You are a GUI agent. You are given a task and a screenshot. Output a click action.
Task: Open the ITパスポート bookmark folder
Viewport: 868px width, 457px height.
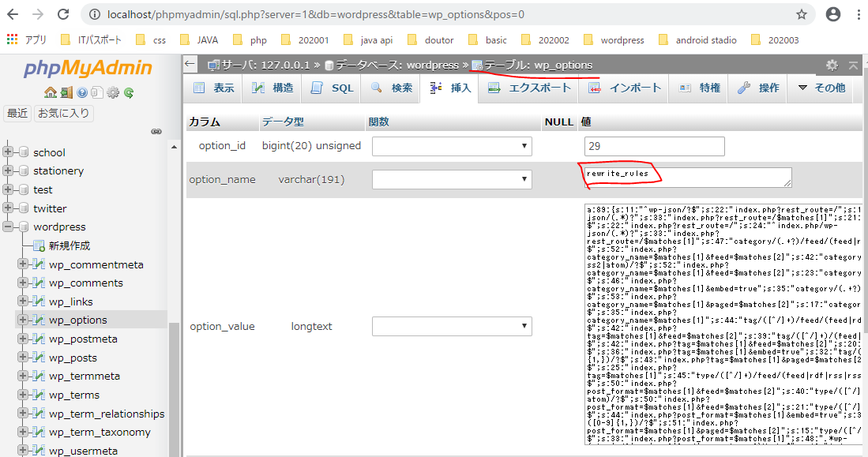click(91, 39)
